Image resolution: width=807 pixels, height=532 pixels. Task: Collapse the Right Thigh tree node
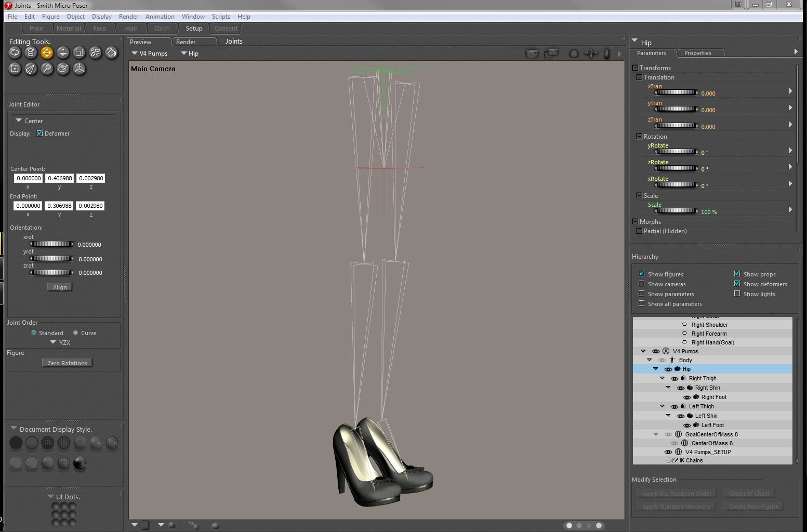662,378
